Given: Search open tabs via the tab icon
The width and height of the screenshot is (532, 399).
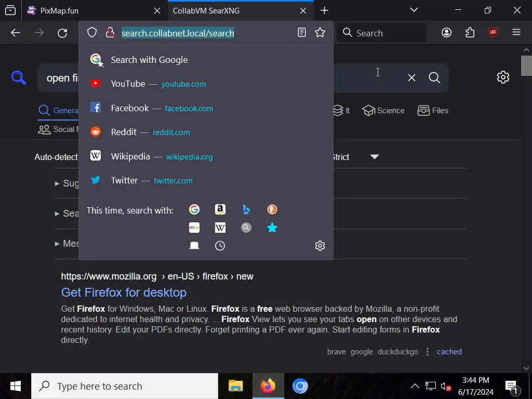Looking at the screenshot, I should click(x=194, y=245).
